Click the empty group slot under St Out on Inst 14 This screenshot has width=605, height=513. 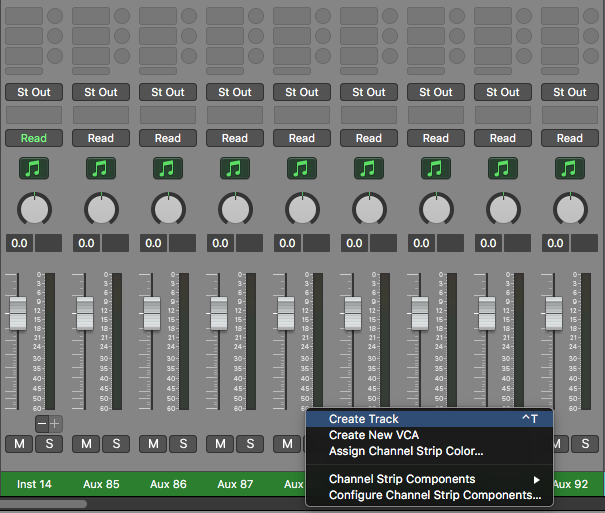pyautogui.click(x=34, y=115)
